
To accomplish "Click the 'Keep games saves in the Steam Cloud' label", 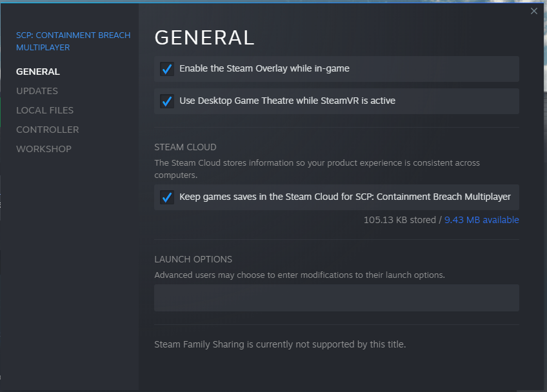I will pos(344,197).
